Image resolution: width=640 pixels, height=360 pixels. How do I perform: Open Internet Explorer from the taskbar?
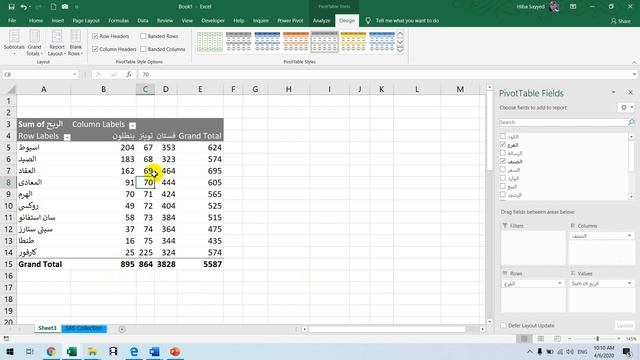pyautogui.click(x=134, y=351)
